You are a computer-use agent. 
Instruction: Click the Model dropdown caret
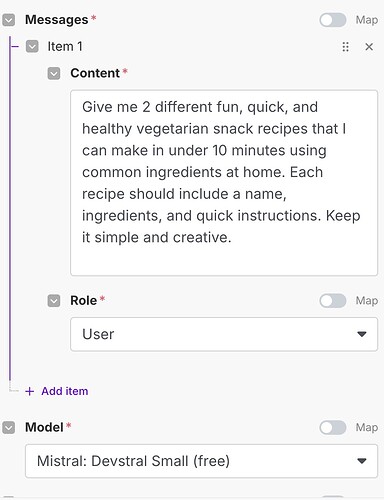click(362, 461)
